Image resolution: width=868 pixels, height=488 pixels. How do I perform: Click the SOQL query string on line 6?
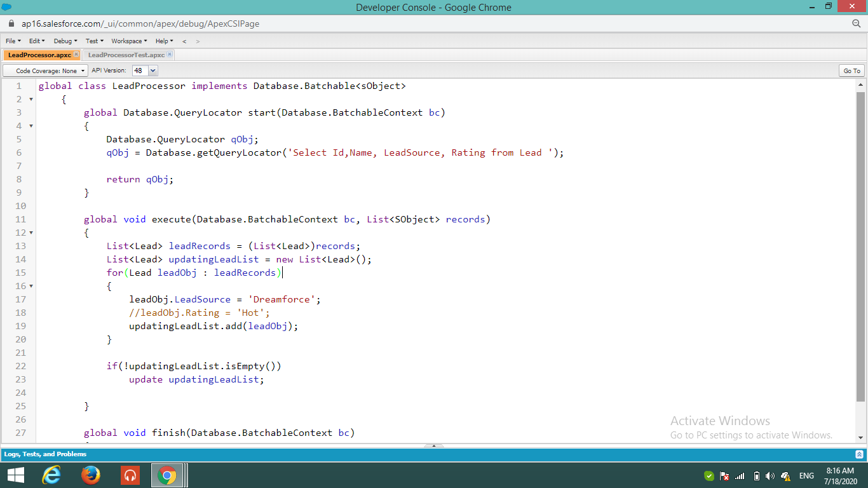(x=421, y=152)
